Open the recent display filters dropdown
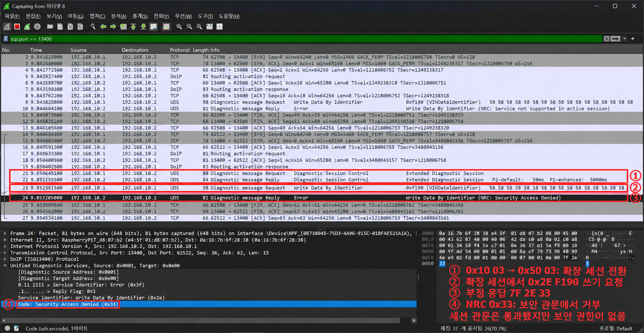Viewport: 644px width, 333px height. point(624,39)
